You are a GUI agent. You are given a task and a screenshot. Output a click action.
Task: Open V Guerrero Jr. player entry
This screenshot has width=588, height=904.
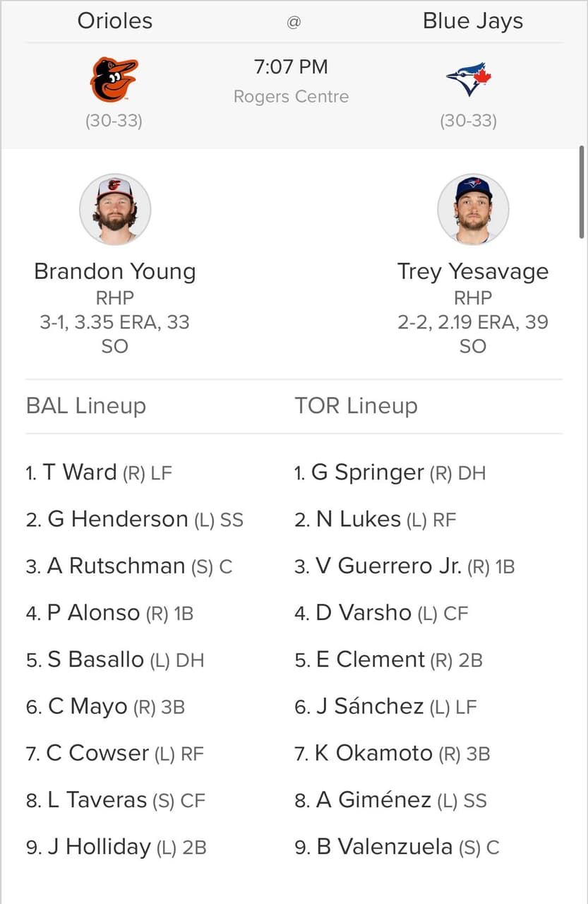coord(404,566)
